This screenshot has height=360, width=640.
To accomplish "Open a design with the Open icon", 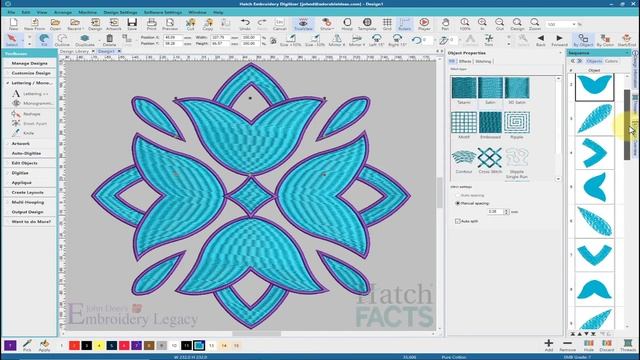I will point(56,24).
